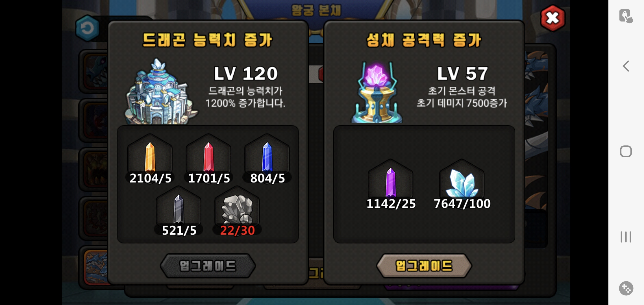
Task: Click the gold 업그레이드 button for castle attack
Action: (x=424, y=266)
